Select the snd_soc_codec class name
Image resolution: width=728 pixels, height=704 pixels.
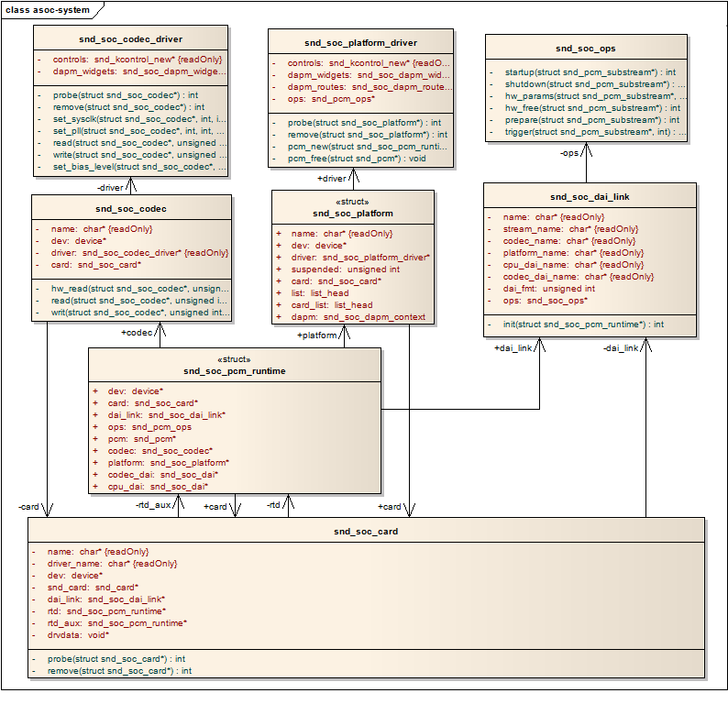coord(130,208)
